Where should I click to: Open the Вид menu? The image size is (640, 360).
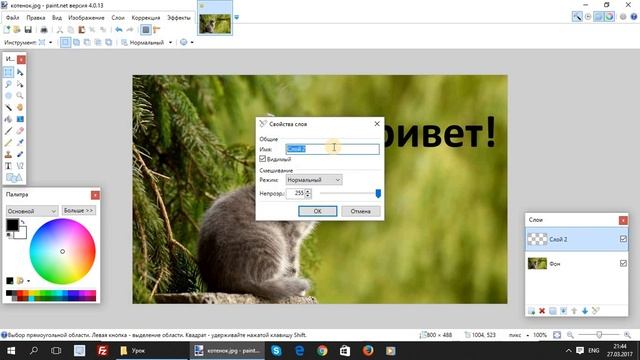point(57,18)
